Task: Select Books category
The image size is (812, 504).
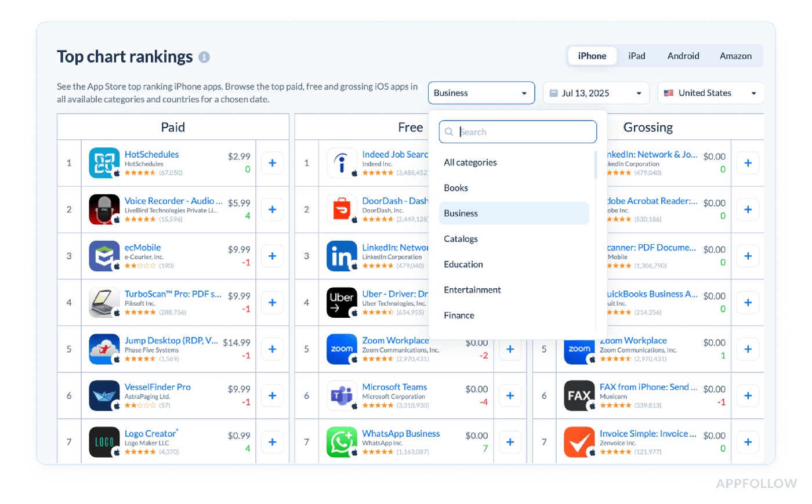Action: point(514,188)
